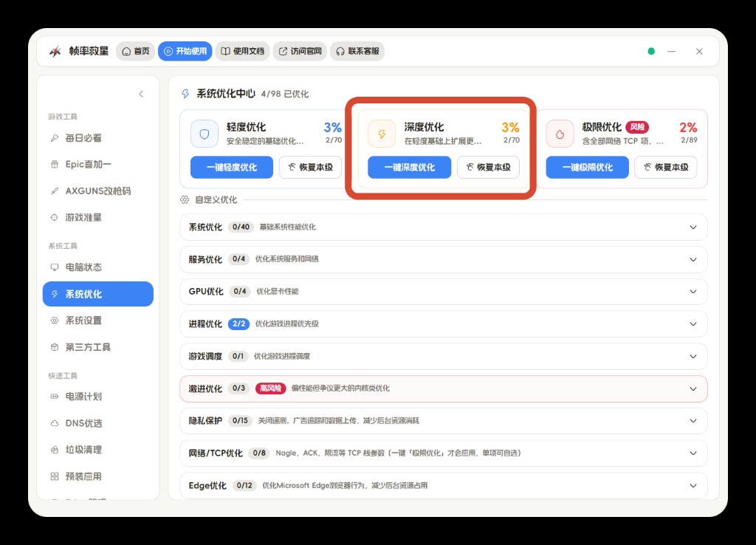Click the 0/12 badge of Edge优化
756x545 pixels.
pos(244,485)
